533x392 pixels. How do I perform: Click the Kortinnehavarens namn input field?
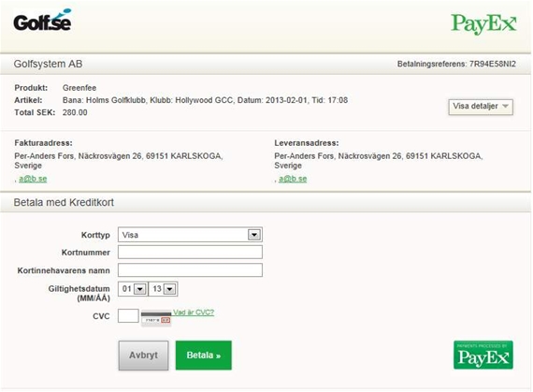tap(190, 270)
